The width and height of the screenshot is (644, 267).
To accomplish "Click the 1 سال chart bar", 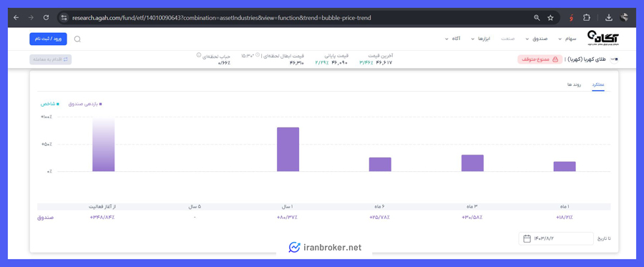I will [288, 150].
